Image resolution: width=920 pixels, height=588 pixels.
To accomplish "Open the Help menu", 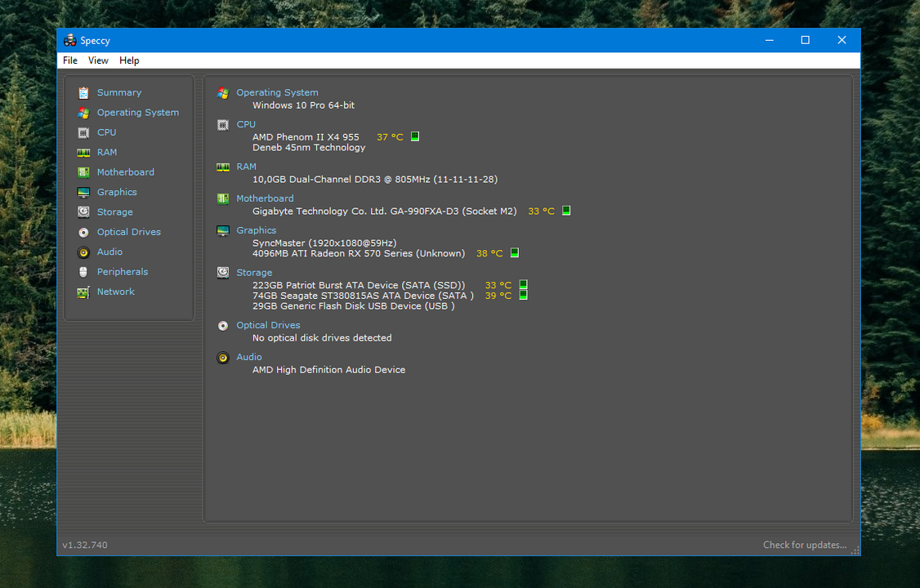I will (x=129, y=60).
